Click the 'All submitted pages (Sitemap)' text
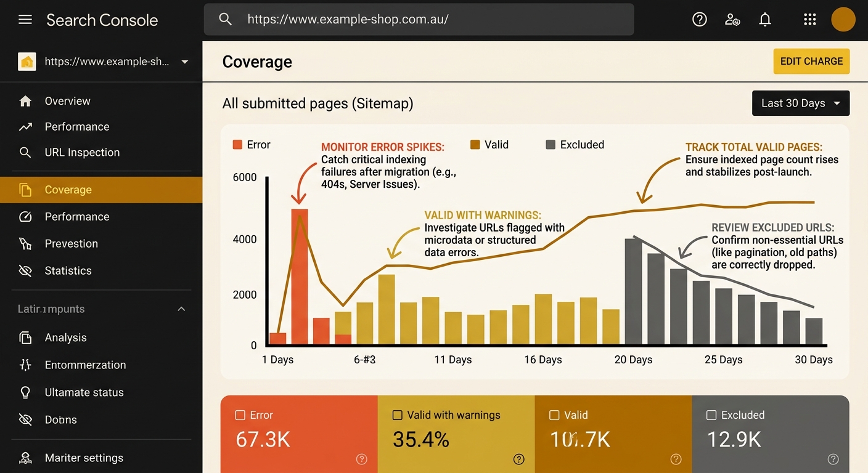This screenshot has width=868, height=473. [317, 103]
